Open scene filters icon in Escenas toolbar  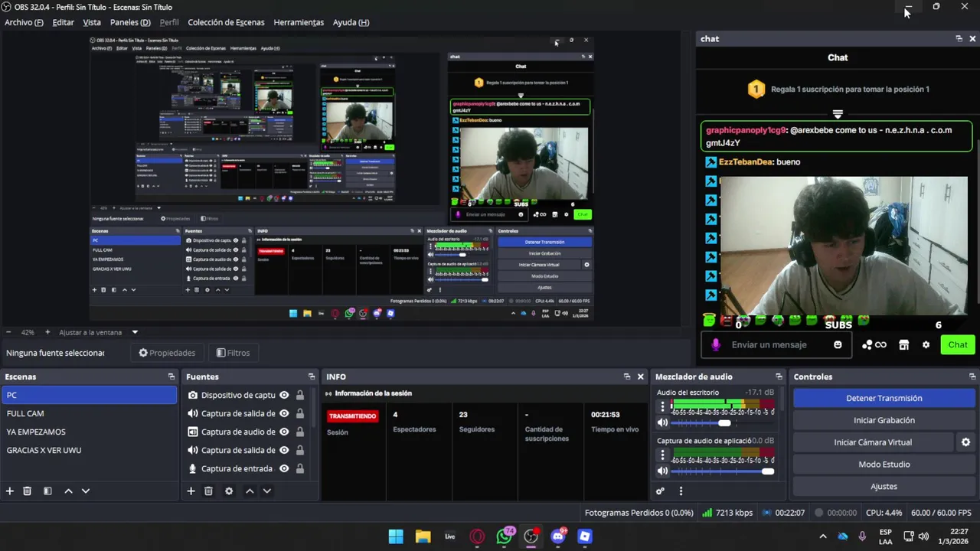(47, 491)
